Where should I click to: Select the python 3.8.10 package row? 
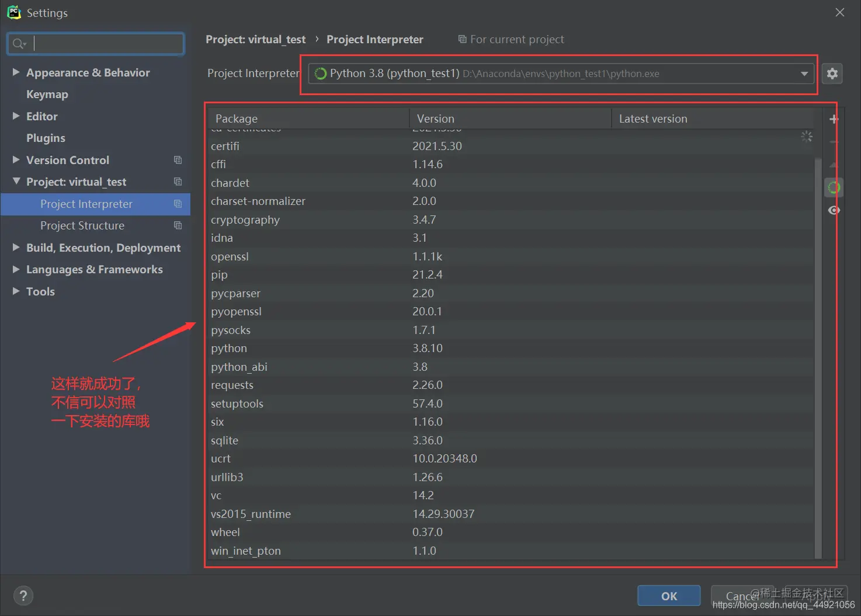[x=512, y=348]
